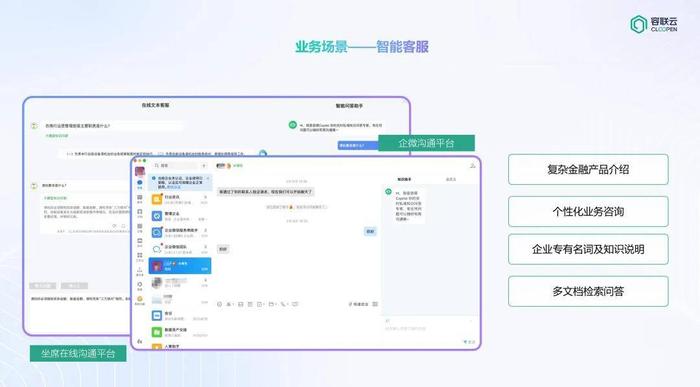This screenshot has width=700, height=387.
Task: Expand the plus button beside the search box
Action: [x=204, y=166]
